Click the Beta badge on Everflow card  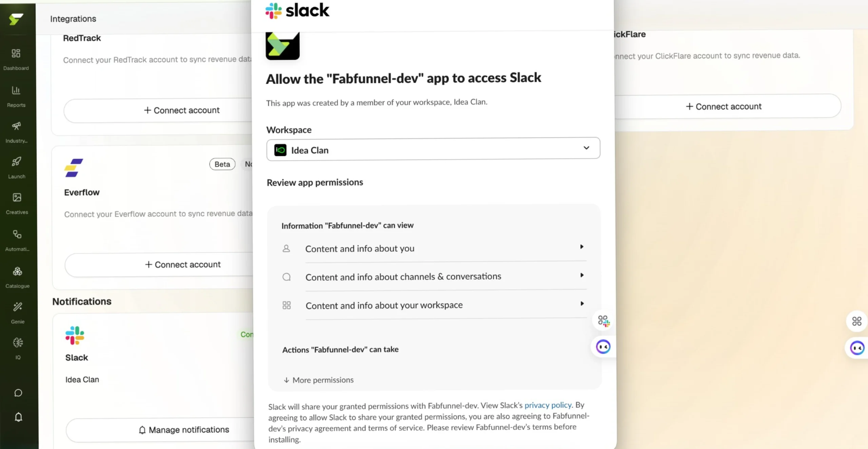point(222,164)
